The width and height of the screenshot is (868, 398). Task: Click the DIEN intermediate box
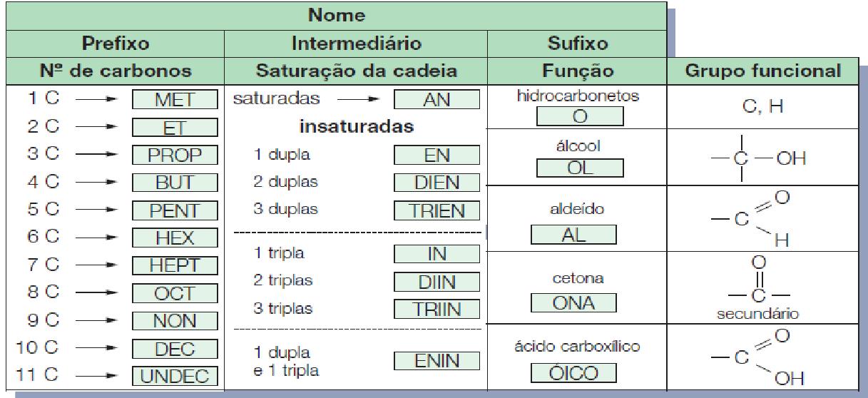pos(436,183)
